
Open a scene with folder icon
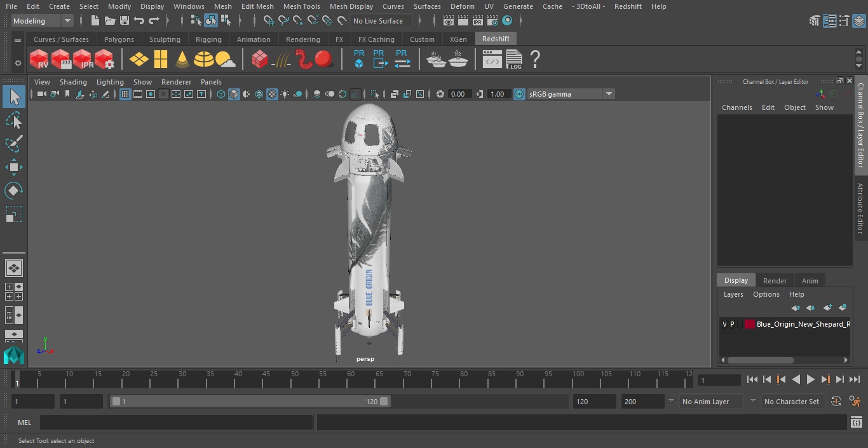pos(109,21)
